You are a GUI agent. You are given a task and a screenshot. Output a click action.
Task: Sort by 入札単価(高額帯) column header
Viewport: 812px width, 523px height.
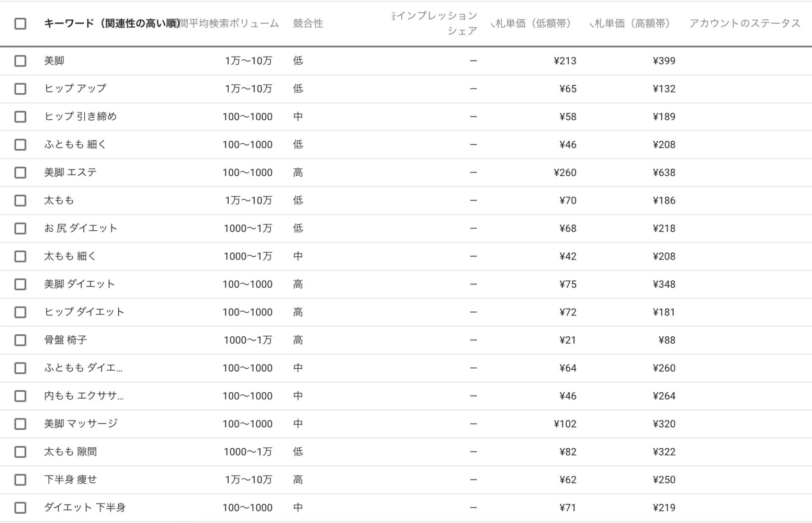click(x=630, y=24)
